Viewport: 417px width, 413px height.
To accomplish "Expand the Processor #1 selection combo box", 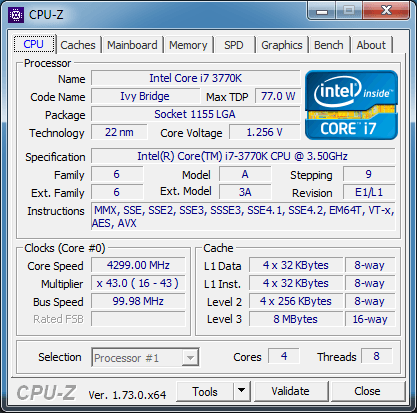I will click(x=145, y=358).
